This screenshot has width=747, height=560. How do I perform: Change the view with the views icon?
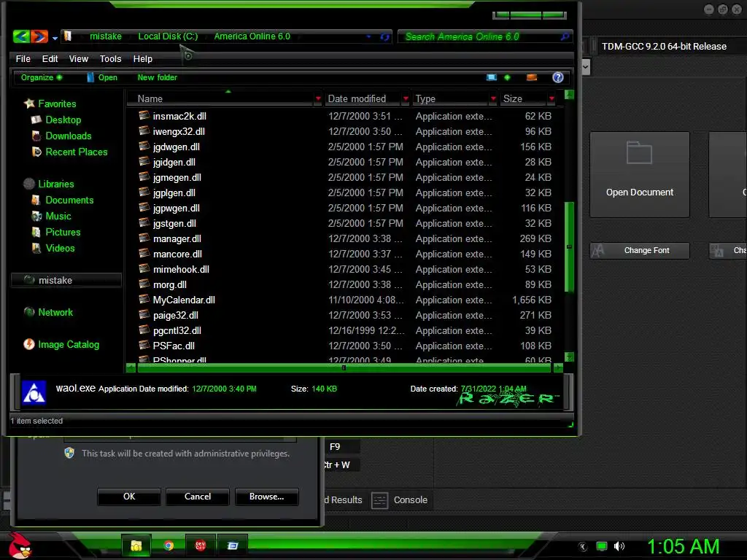click(492, 77)
